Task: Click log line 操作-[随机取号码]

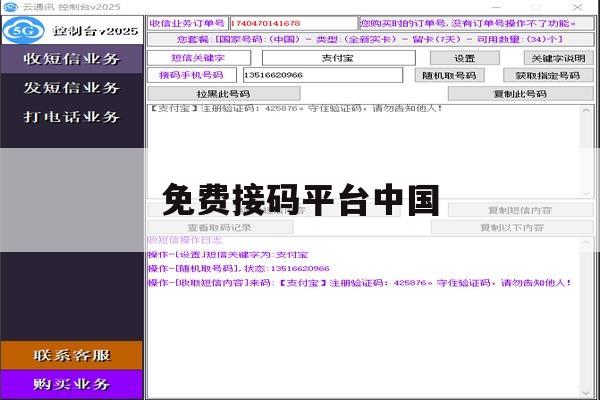Action: click(238, 269)
